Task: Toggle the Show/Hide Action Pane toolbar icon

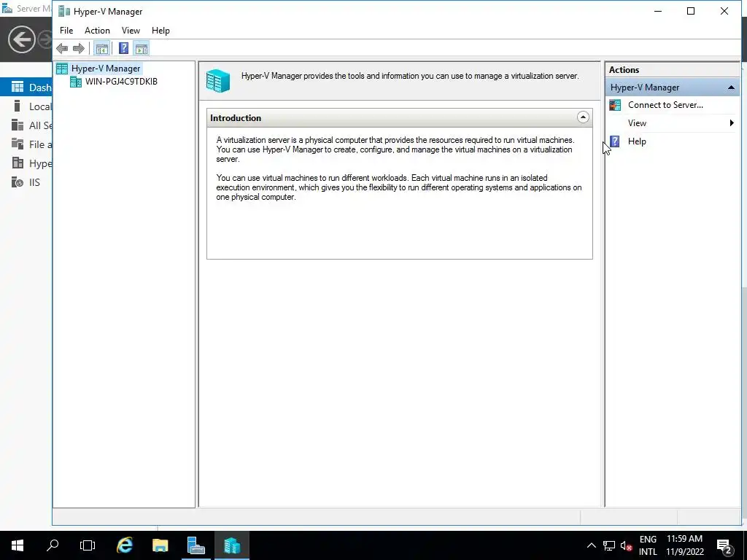Action: 142,48
